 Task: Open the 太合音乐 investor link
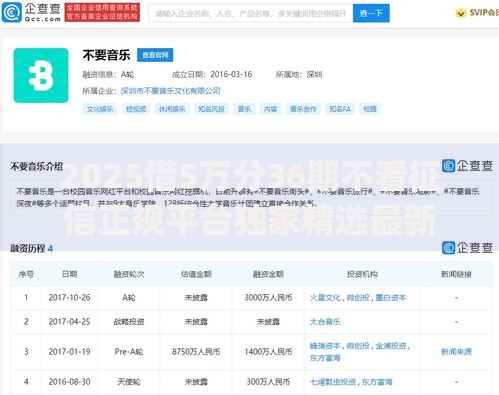tap(325, 322)
